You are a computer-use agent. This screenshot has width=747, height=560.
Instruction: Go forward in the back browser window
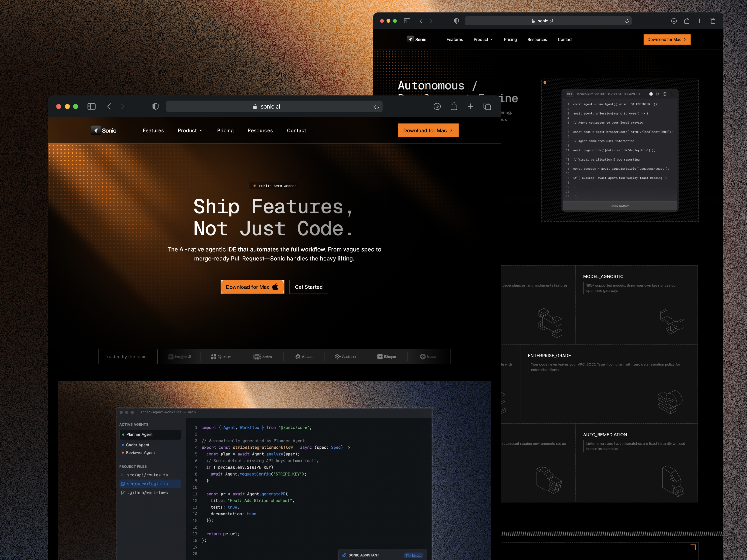[x=431, y=21]
